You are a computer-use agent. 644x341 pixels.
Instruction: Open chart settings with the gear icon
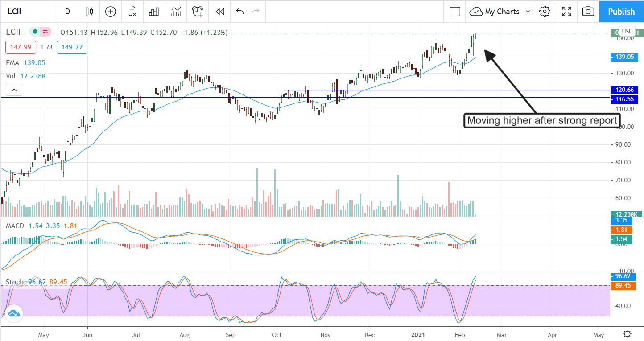point(545,12)
